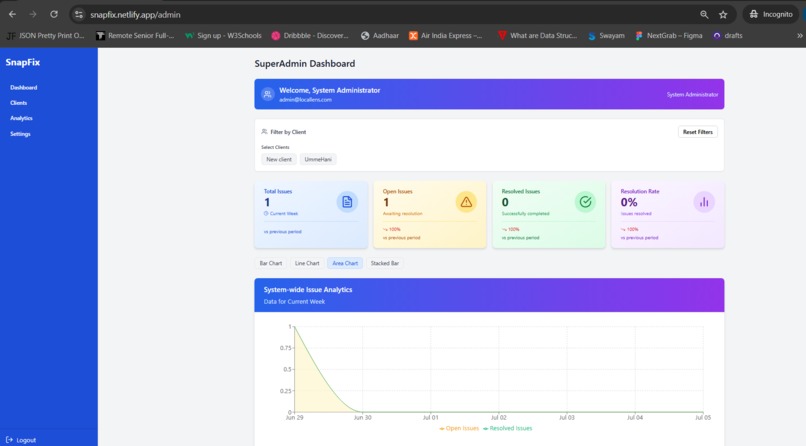Open JSON Pretty Print bookmark
Screen dimensions: 806x446
45,35
